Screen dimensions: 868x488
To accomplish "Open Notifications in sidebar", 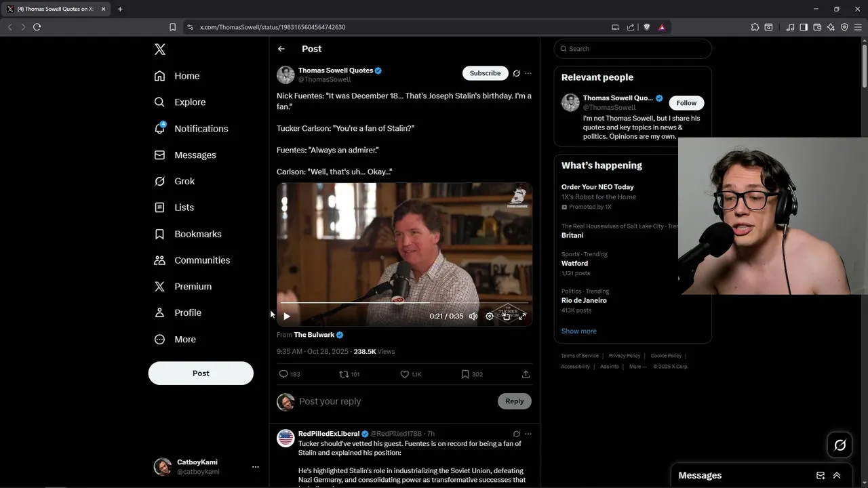I will (191, 129).
